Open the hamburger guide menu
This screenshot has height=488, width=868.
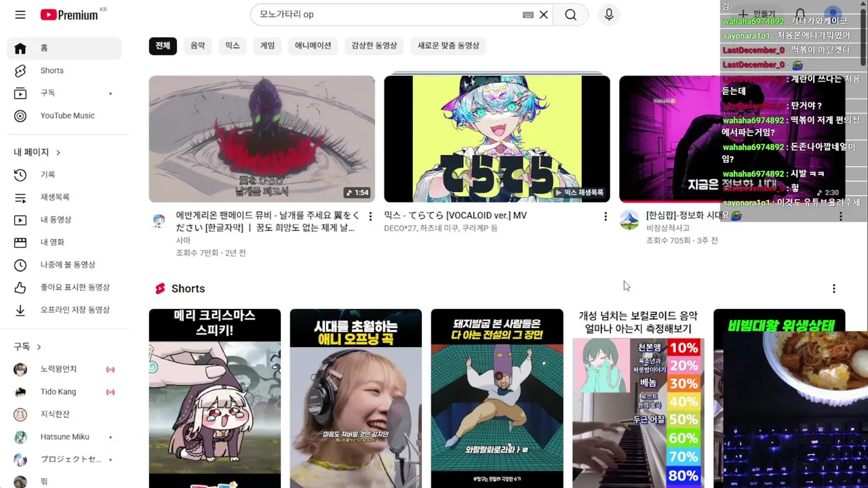(x=20, y=14)
